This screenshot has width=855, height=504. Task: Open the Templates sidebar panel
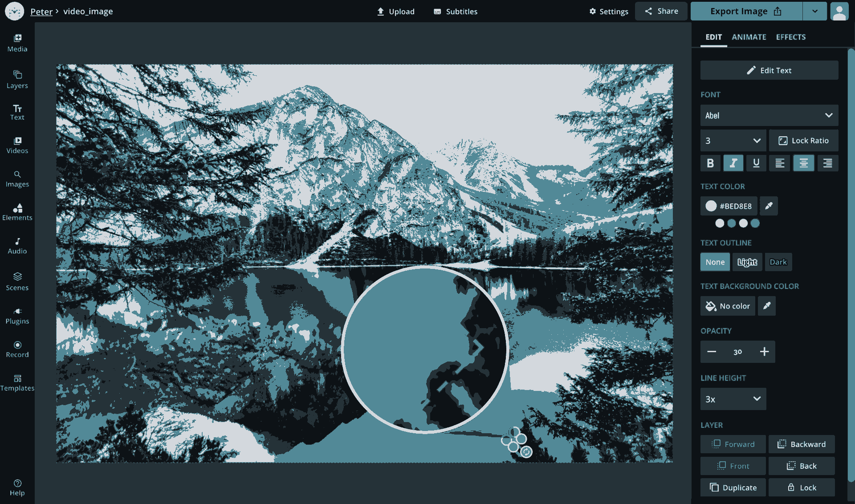click(17, 383)
